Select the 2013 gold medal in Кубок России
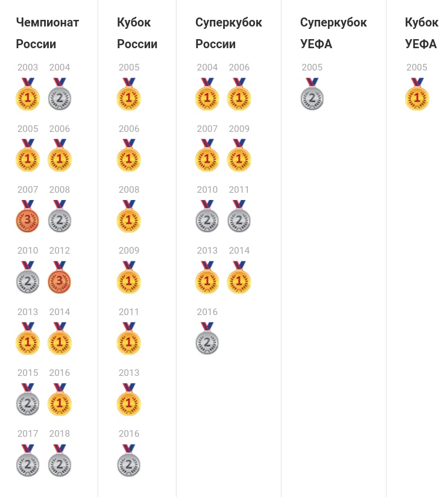The width and height of the screenshot is (448, 497). coord(128,399)
